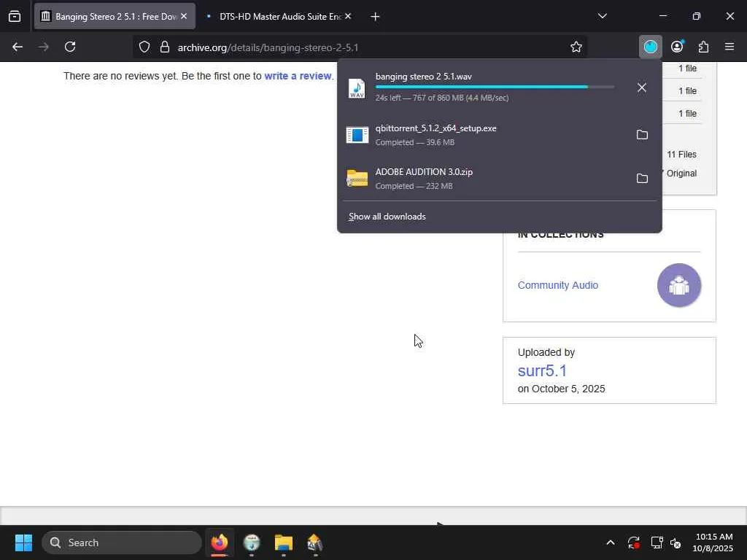The width and height of the screenshot is (747, 560).
Task: Bookmark this page with the star
Action: [576, 47]
